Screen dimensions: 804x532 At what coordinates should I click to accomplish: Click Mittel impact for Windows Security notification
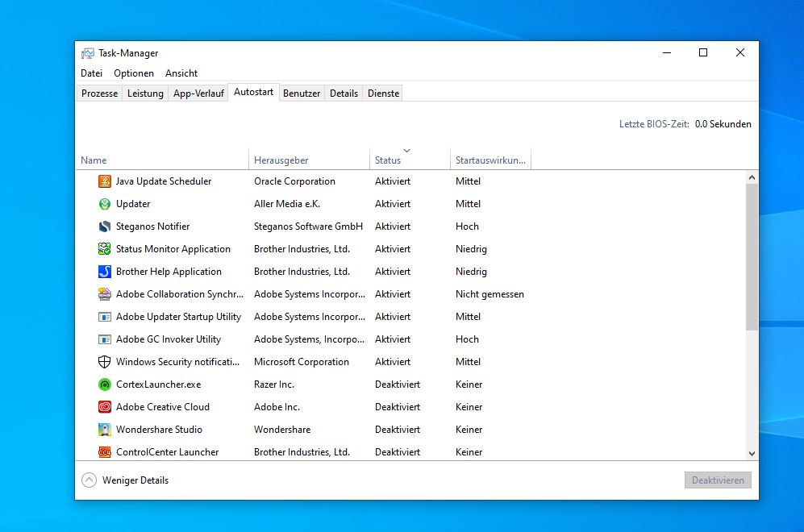pos(469,362)
